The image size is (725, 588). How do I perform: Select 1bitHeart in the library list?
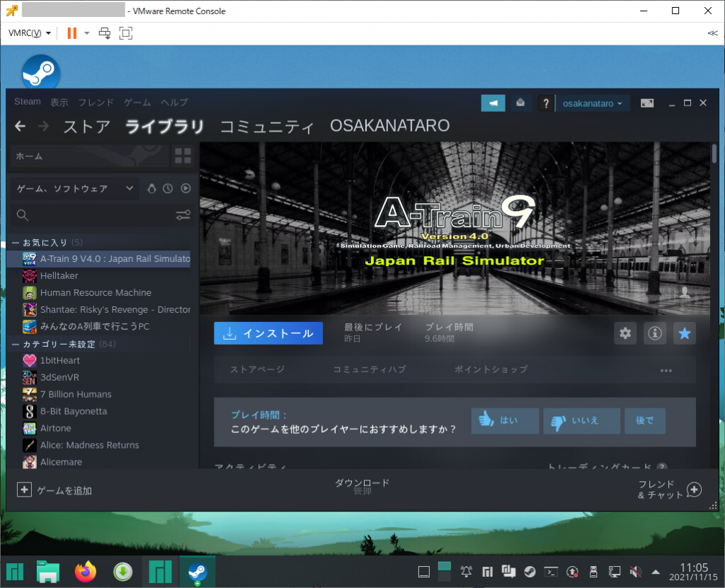pos(98,361)
